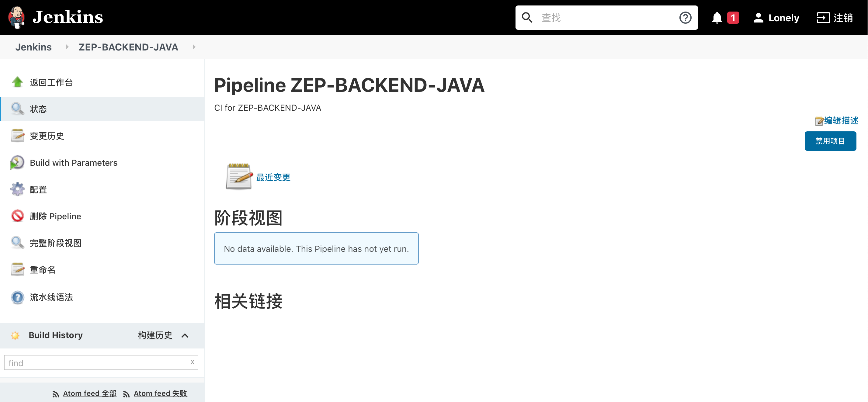The width and height of the screenshot is (868, 402).
Task: Expand dropdown arrow after ZEP-BACKEND-JAVA breadcrumb
Action: pyautogui.click(x=194, y=47)
